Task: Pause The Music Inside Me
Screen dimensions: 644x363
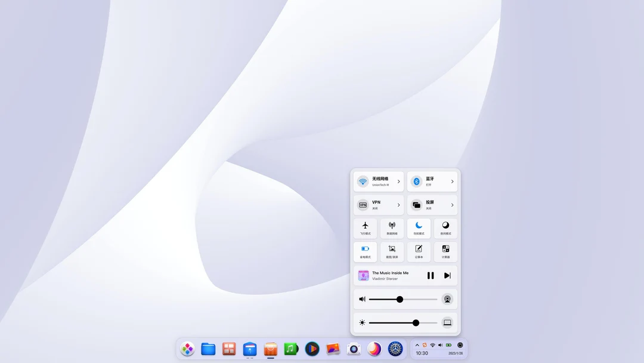Action: (x=431, y=275)
